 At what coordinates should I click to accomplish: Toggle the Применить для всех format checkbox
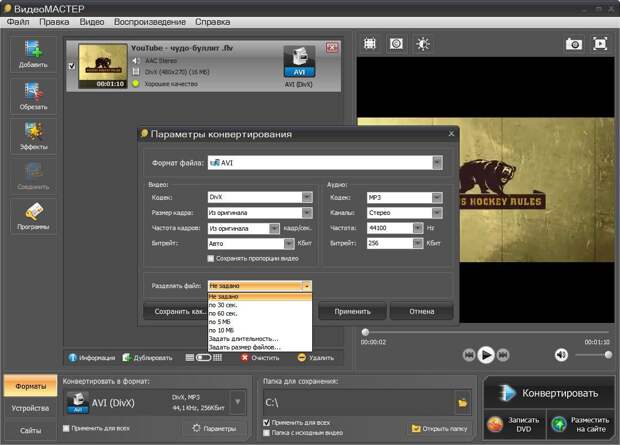(67, 428)
